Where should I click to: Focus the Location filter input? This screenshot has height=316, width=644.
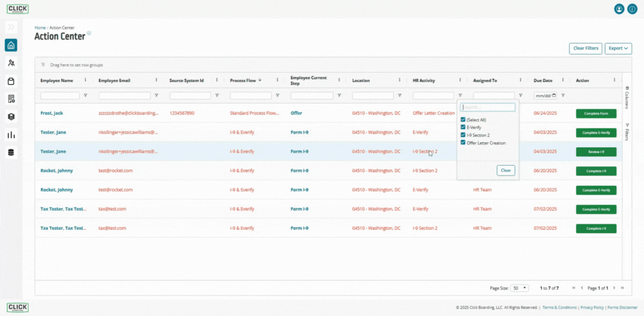(x=373, y=95)
